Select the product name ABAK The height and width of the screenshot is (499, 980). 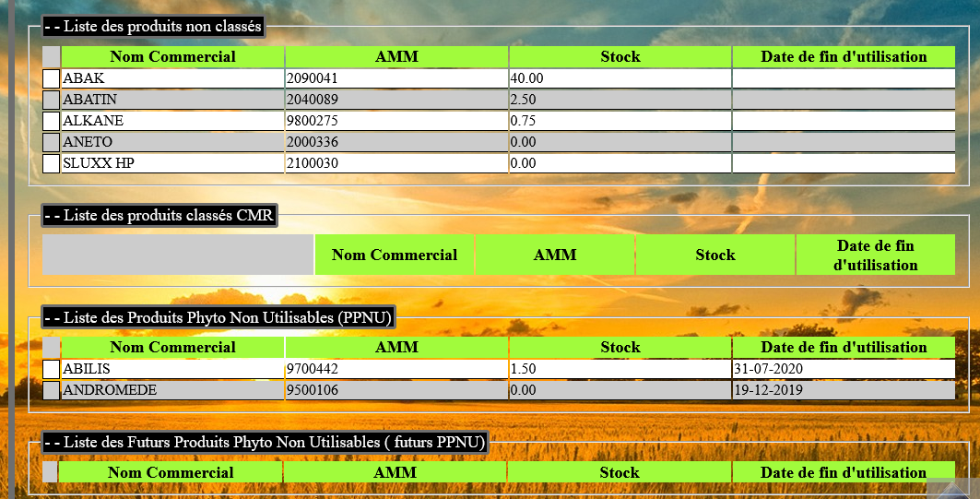click(84, 78)
